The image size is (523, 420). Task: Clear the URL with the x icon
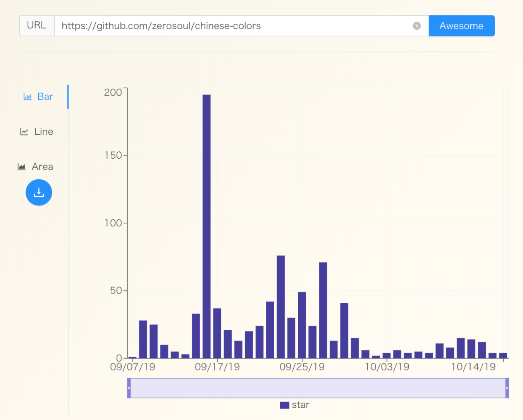tap(416, 26)
